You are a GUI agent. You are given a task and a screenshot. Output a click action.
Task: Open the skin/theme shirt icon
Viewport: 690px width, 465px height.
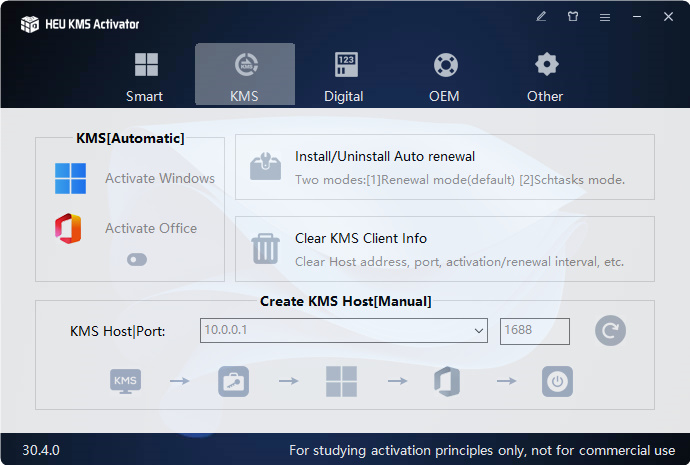coord(573,17)
